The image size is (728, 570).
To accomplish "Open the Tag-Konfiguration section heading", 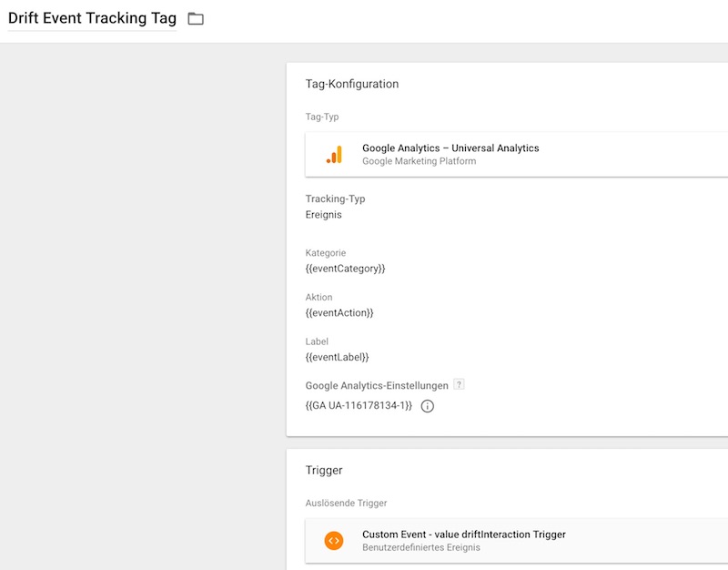I will (x=352, y=84).
